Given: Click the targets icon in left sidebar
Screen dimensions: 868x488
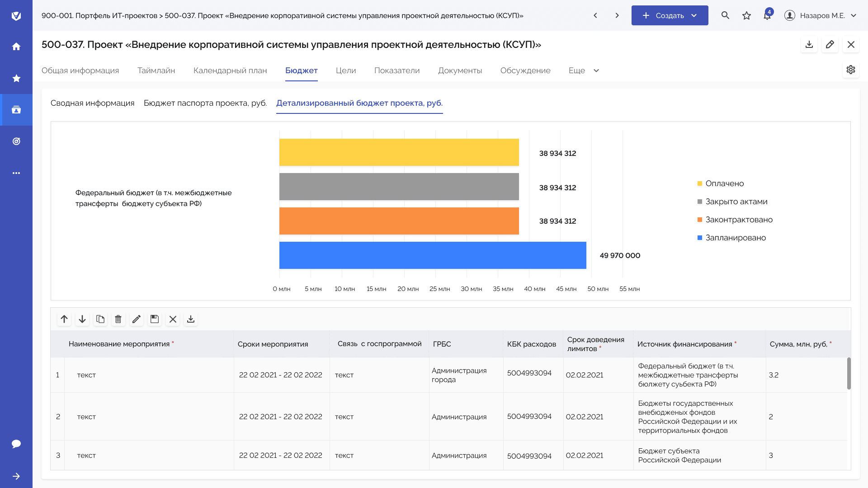Looking at the screenshot, I should pyautogui.click(x=16, y=141).
